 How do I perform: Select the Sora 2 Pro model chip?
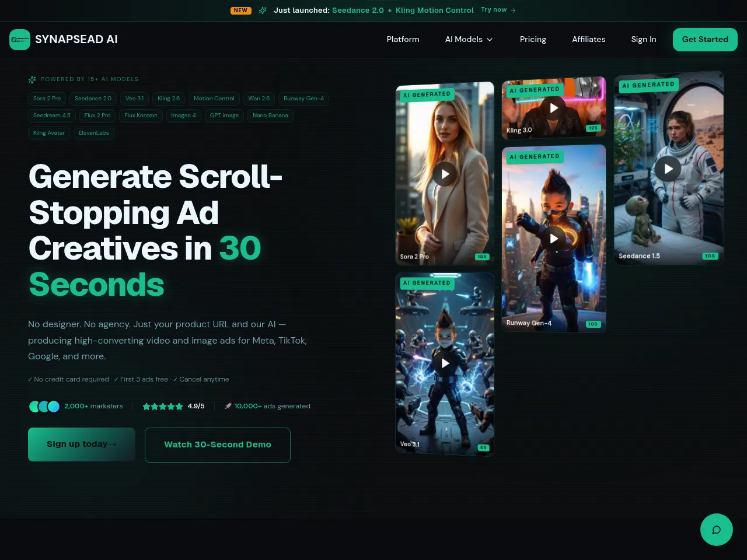[x=47, y=99]
